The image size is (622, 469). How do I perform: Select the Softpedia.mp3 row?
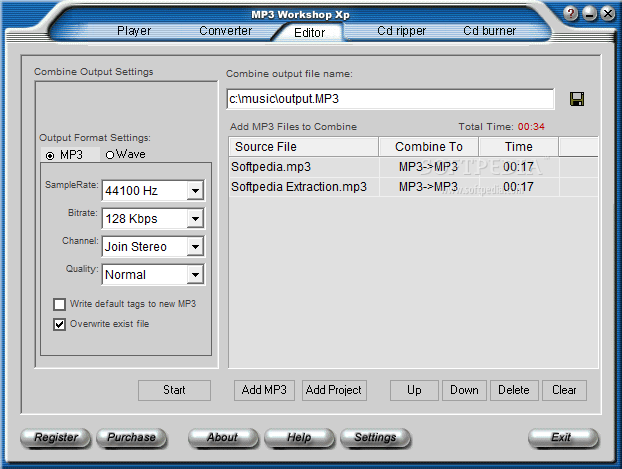[413, 167]
